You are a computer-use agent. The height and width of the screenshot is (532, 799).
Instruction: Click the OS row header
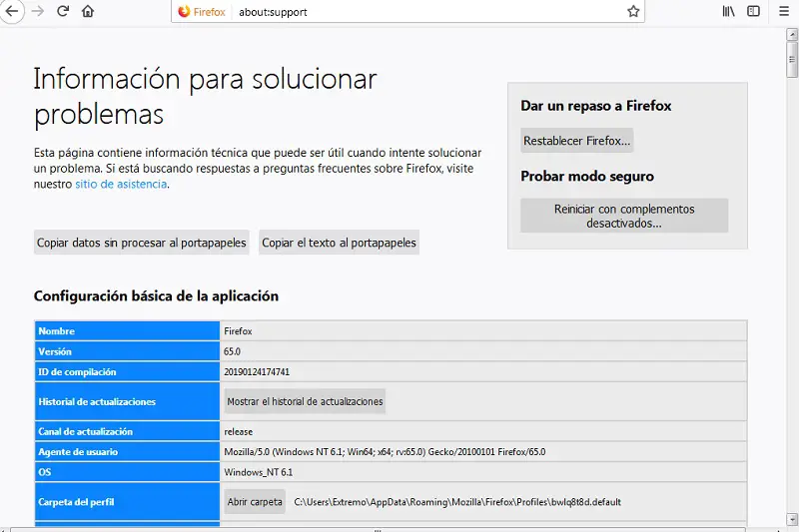click(127, 472)
